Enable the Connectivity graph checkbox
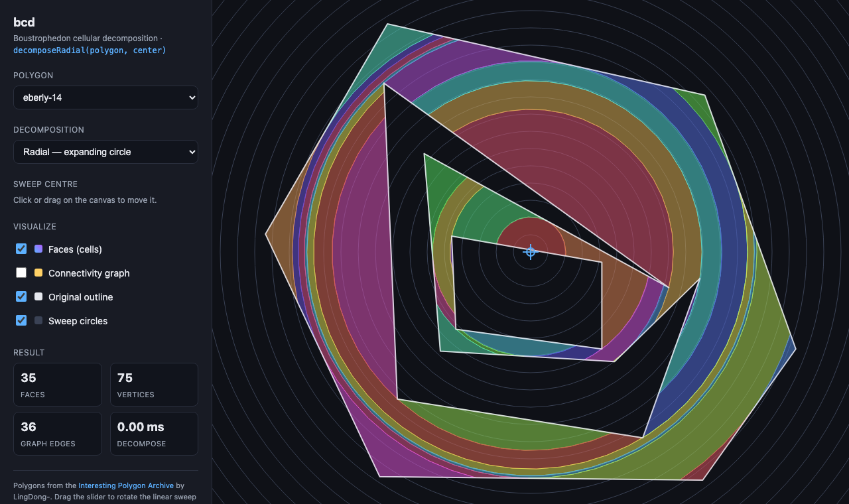The image size is (849, 504). coord(21,273)
